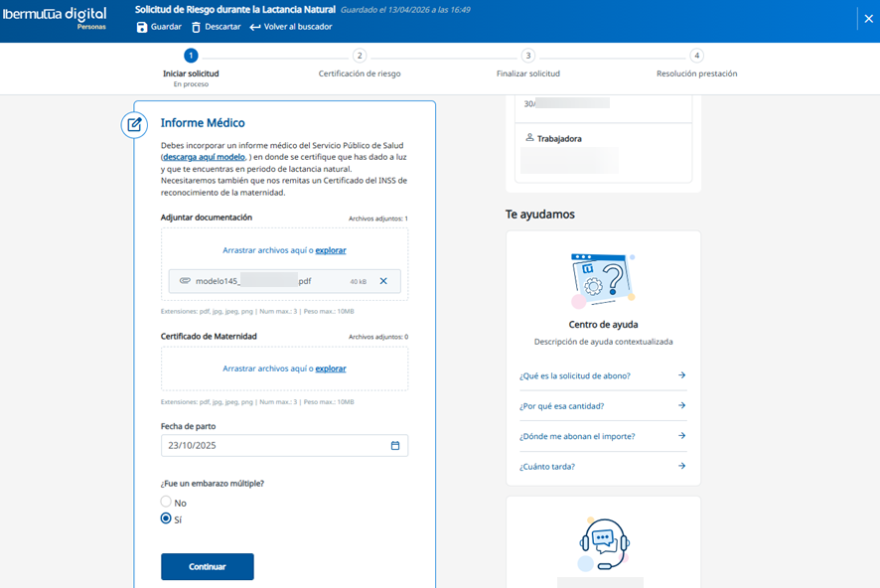
Task: Select Sí for embarazo múltiple
Action: 167,518
